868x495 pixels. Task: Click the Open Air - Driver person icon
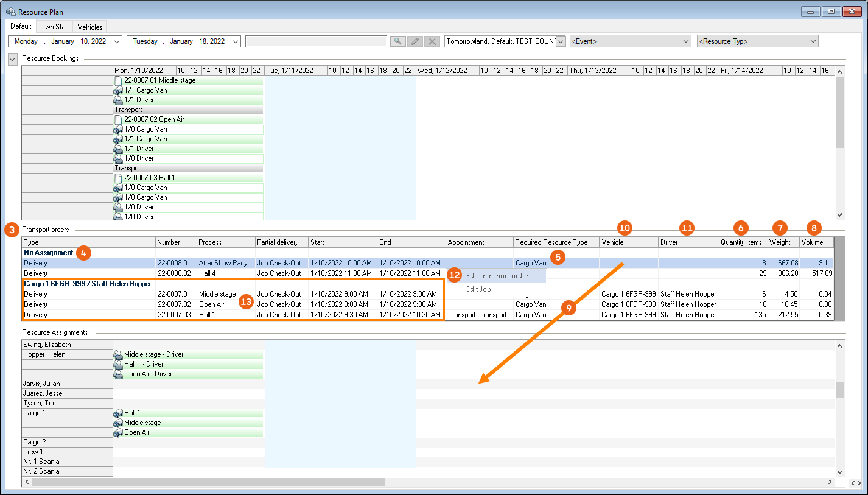click(118, 374)
